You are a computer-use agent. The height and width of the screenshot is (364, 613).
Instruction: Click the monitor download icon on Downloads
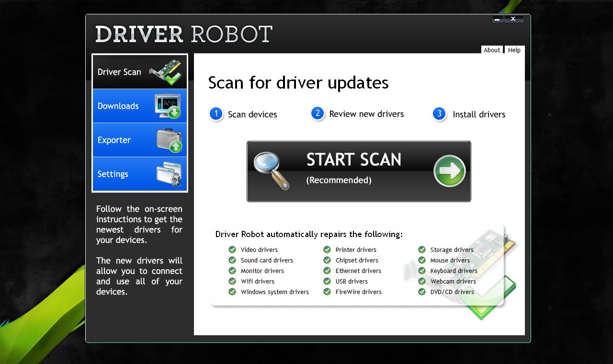(168, 106)
